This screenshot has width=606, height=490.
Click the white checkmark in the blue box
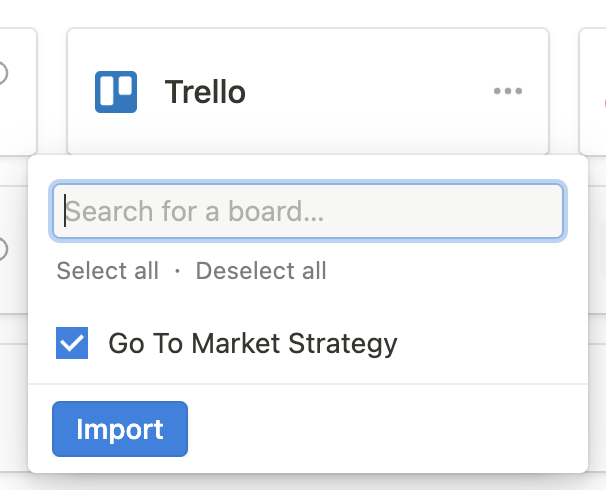tap(72, 343)
